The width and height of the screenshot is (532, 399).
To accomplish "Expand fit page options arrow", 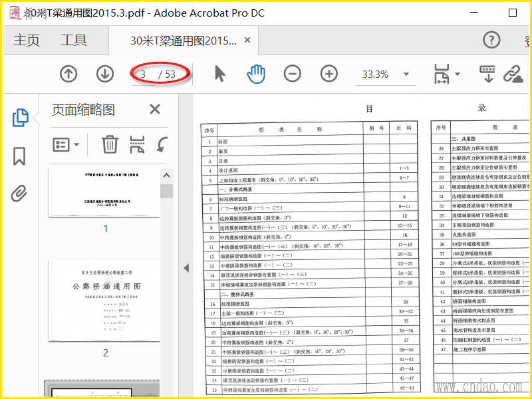I will tap(458, 74).
